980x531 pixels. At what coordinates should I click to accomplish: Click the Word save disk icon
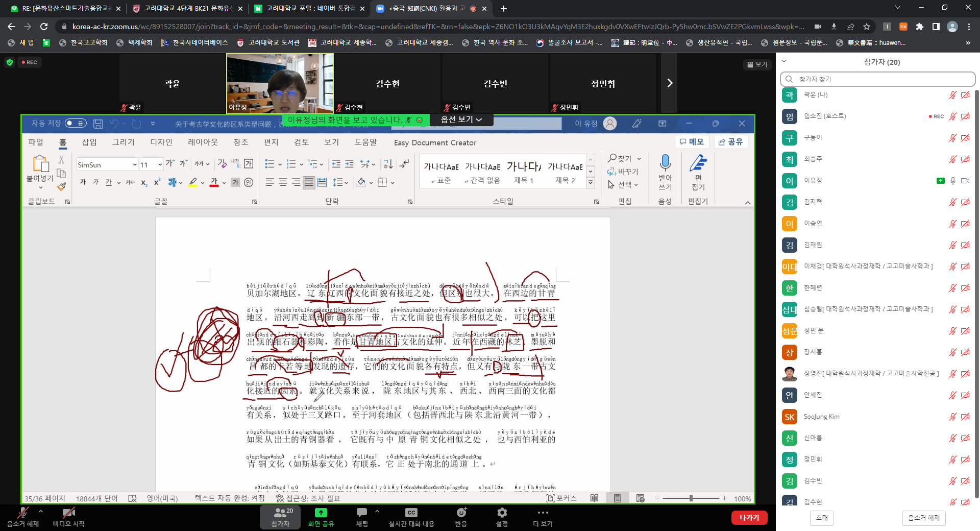[98, 124]
